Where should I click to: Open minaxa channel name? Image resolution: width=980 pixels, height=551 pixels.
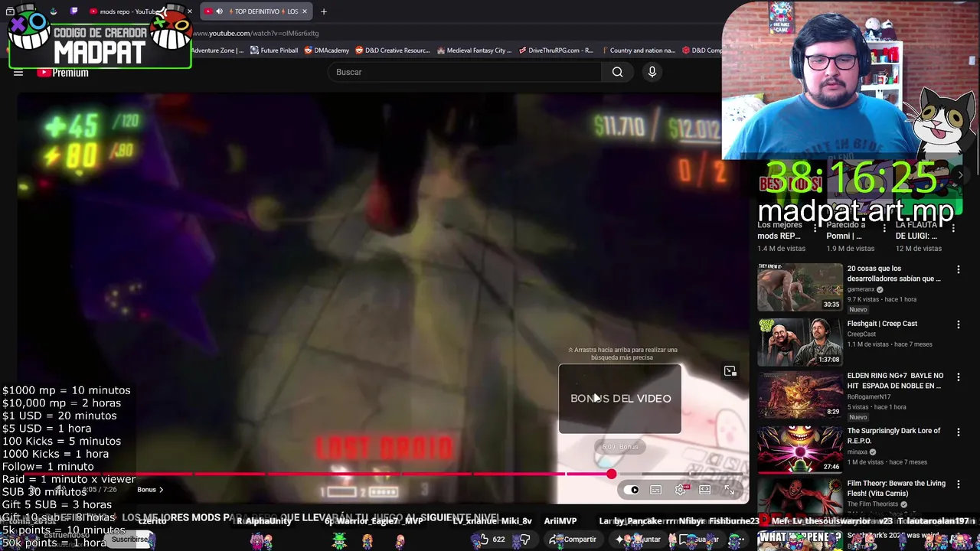click(x=857, y=452)
